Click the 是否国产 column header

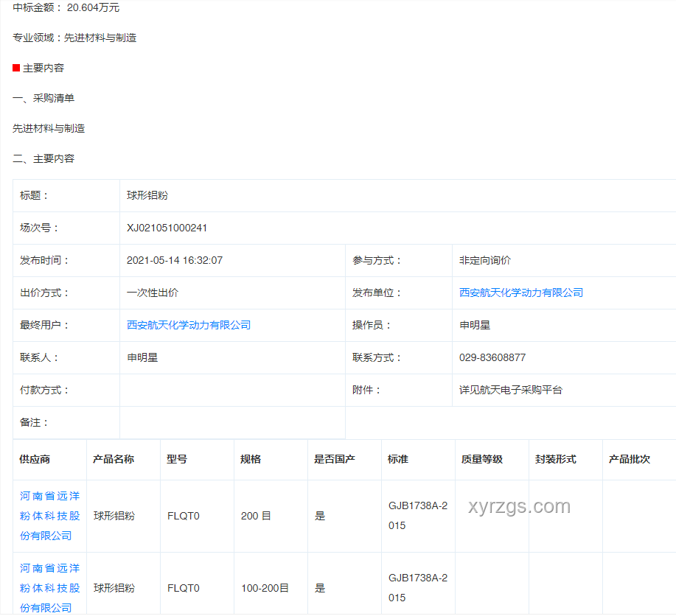[335, 459]
